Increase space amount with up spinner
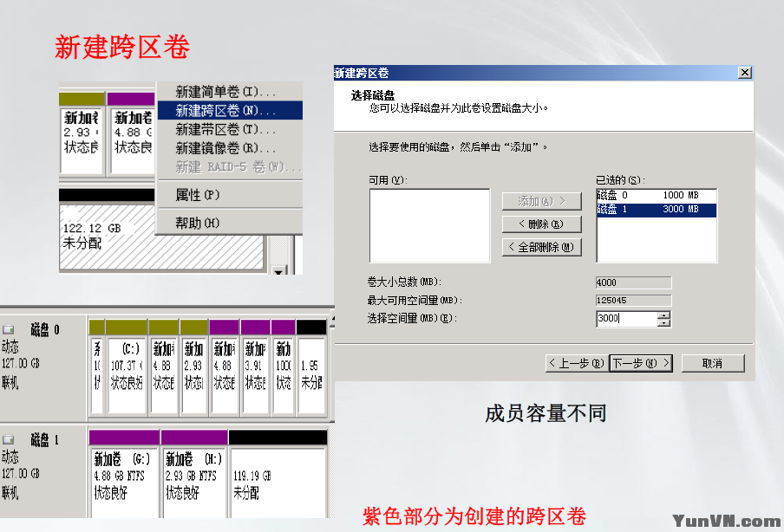The image size is (784, 532). tap(664, 315)
